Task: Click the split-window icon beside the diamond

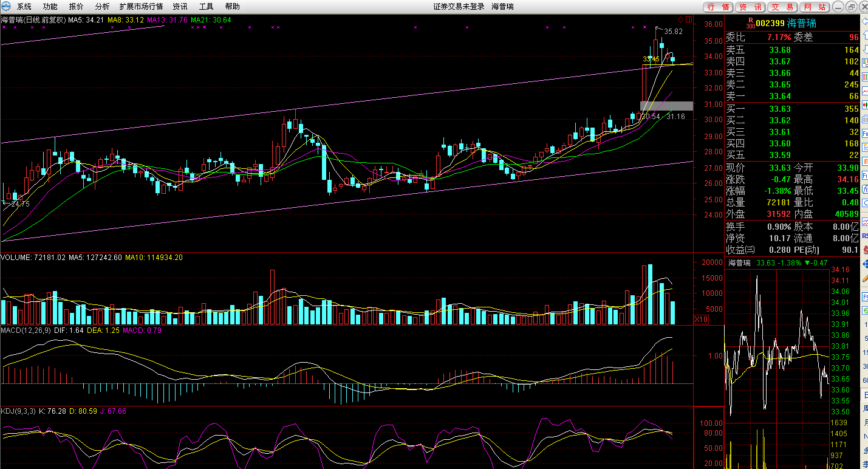Action: pyautogui.click(x=689, y=19)
